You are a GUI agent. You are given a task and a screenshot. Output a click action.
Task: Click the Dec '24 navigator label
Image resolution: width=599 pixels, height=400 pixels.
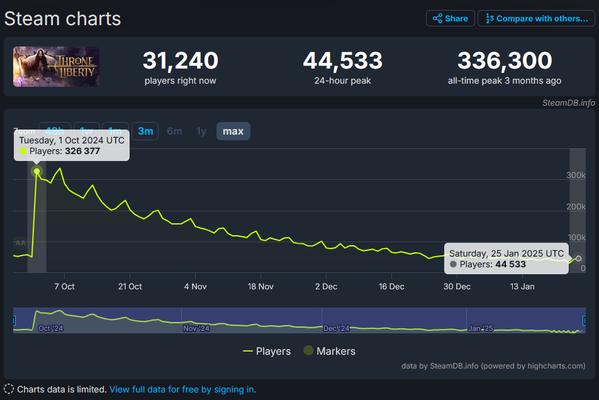[336, 328]
